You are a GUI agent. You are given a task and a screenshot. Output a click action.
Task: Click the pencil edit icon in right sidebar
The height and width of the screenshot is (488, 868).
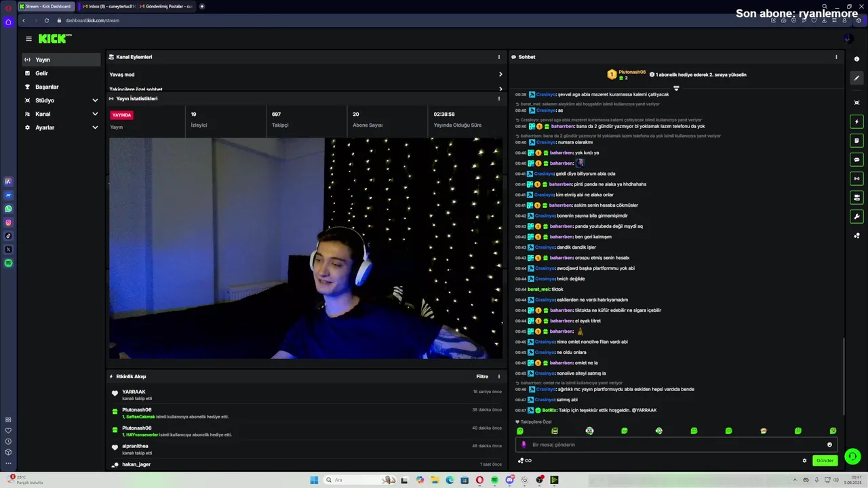856,78
